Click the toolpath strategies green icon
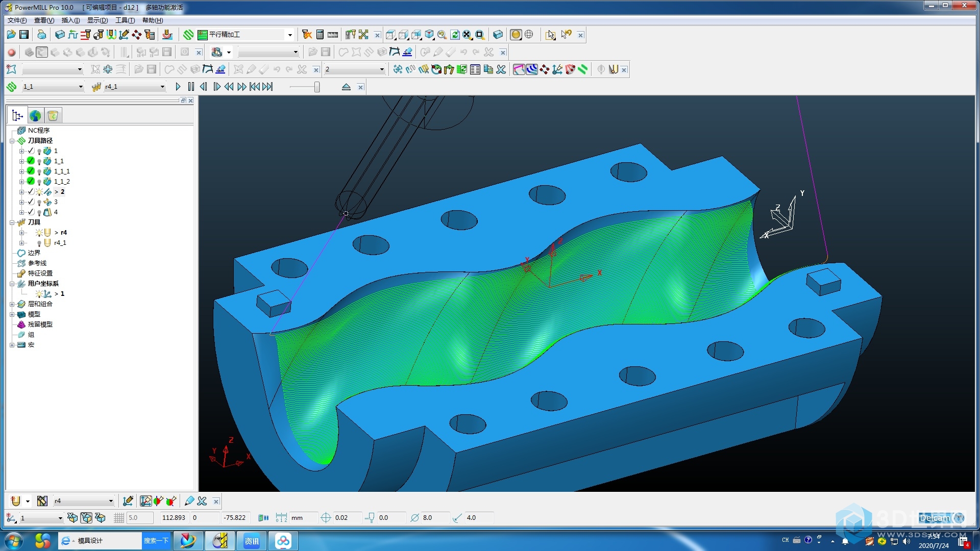The image size is (980, 551). click(188, 35)
